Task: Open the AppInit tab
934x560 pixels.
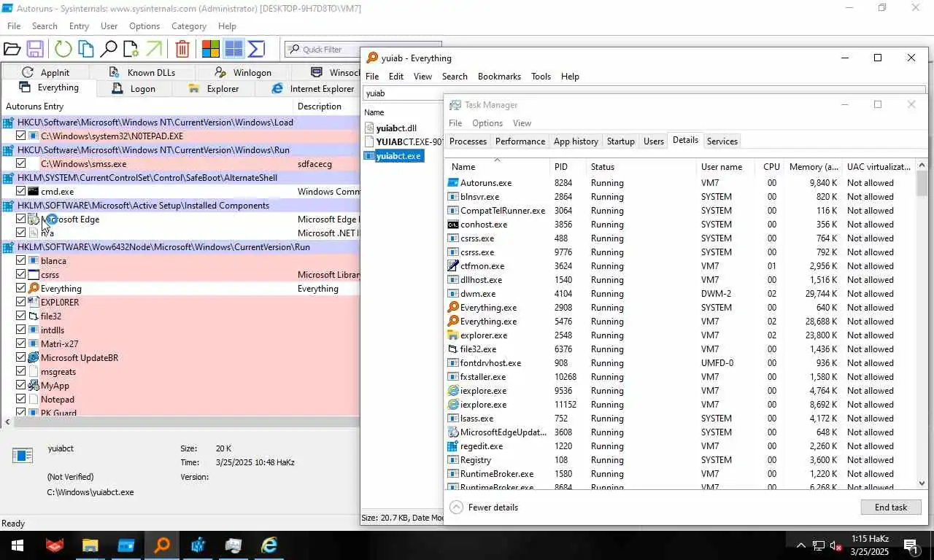Action: [46, 72]
